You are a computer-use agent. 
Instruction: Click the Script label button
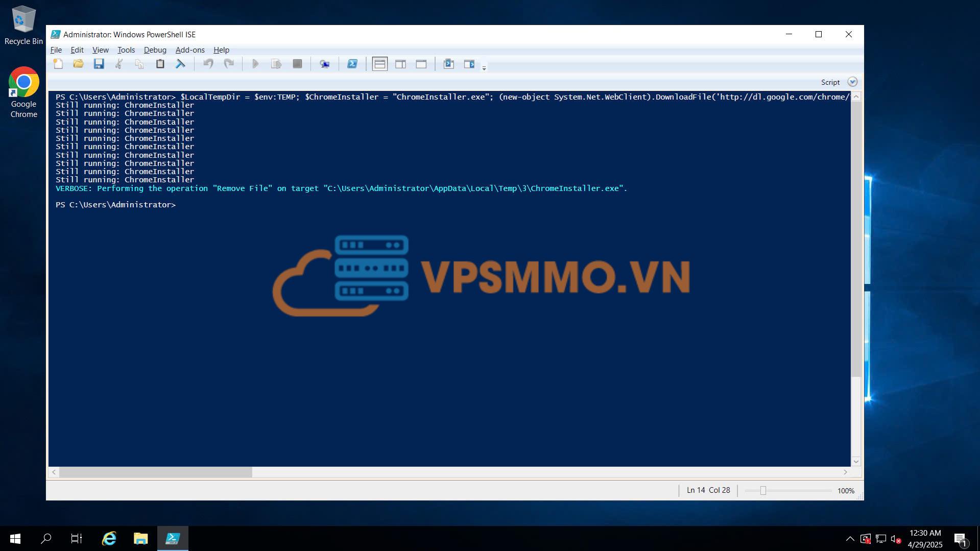(830, 82)
